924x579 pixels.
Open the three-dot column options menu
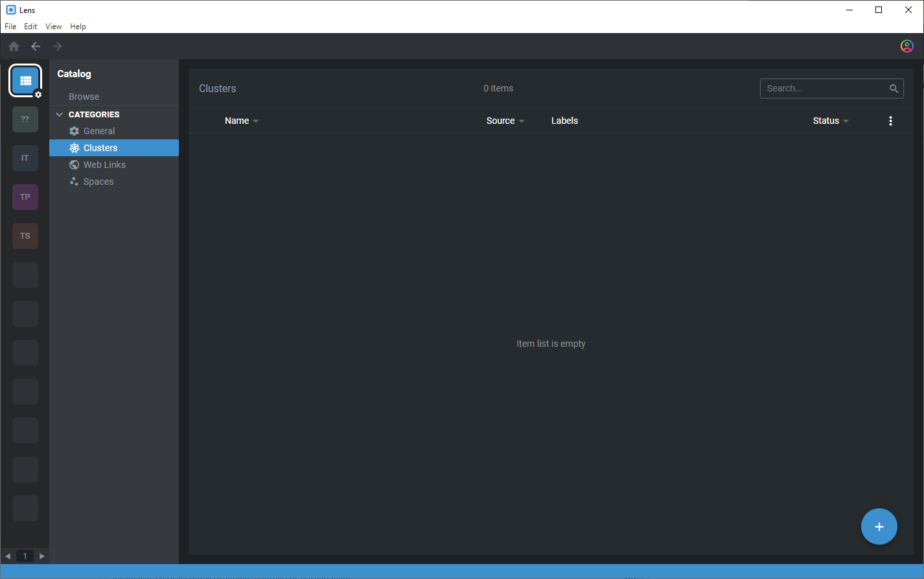tap(891, 121)
